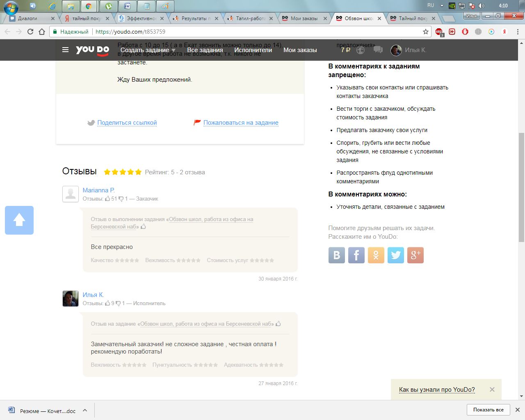
Task: Open the 'Все задания' menu item
Action: click(x=205, y=50)
